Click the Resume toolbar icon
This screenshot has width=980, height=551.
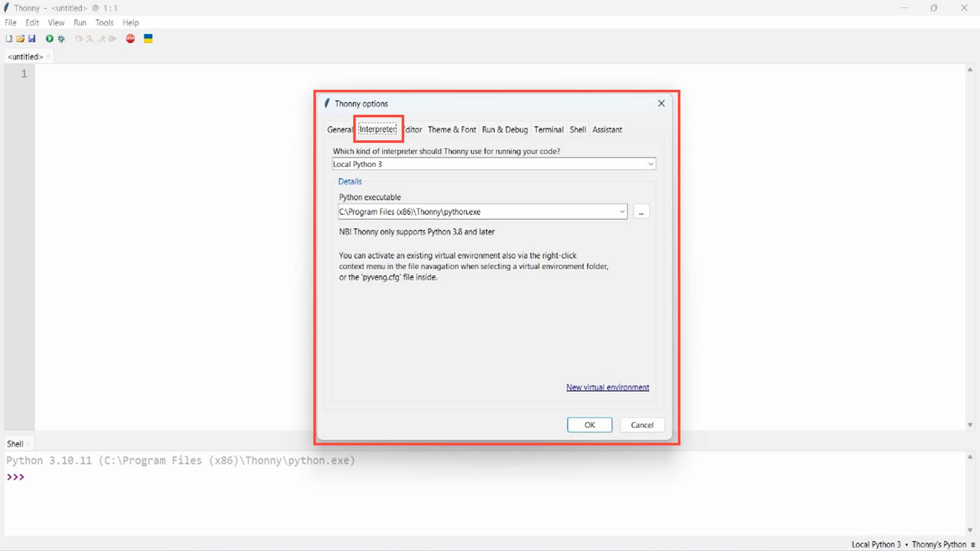(x=113, y=39)
